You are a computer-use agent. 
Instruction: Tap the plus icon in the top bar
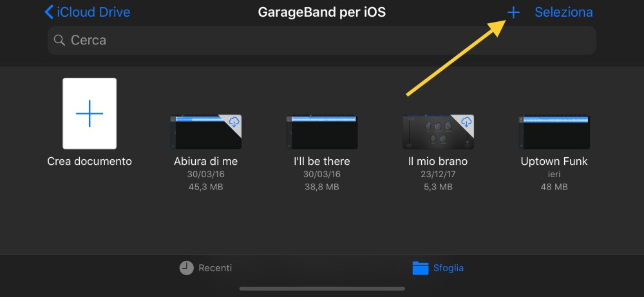pos(513,12)
